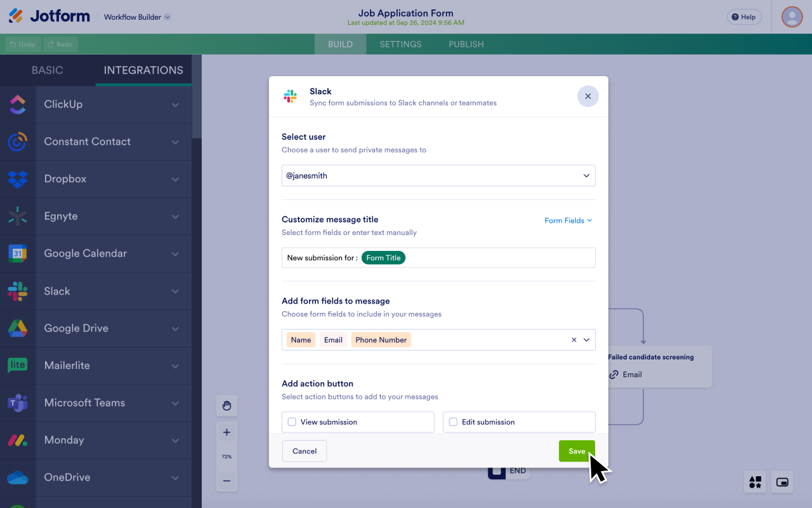
Task: Choose the Egnyte integration icon
Action: point(18,216)
